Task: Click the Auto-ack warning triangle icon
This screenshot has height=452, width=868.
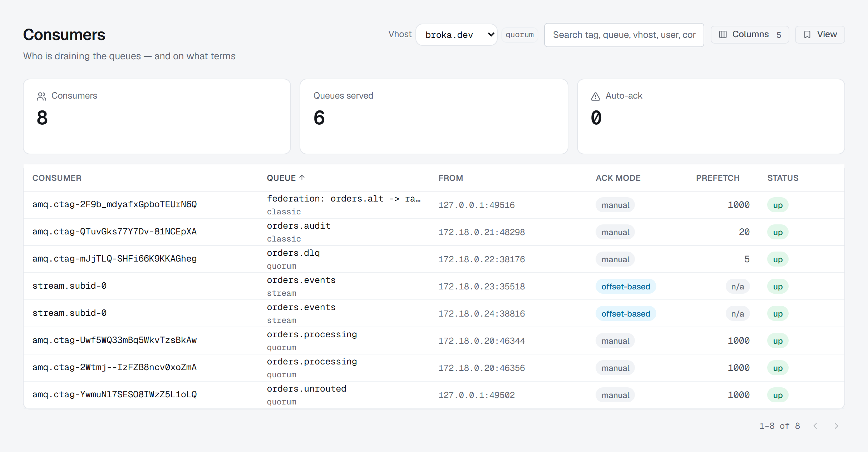Action: click(x=595, y=96)
